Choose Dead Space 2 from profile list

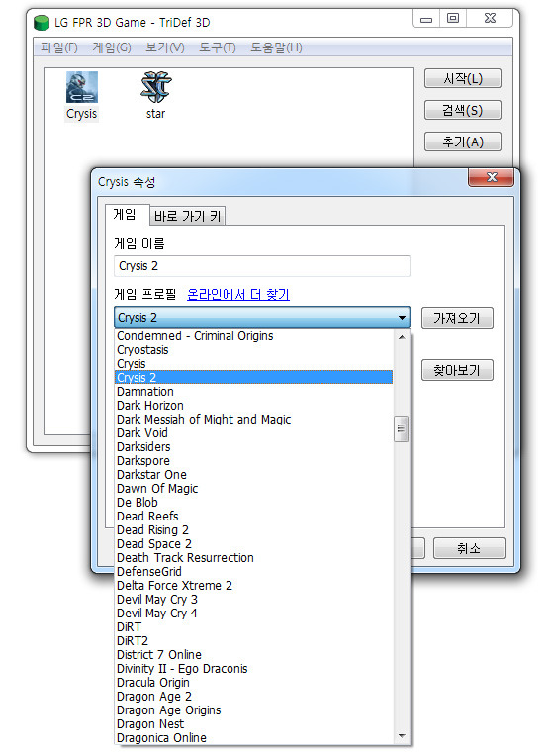click(x=153, y=544)
